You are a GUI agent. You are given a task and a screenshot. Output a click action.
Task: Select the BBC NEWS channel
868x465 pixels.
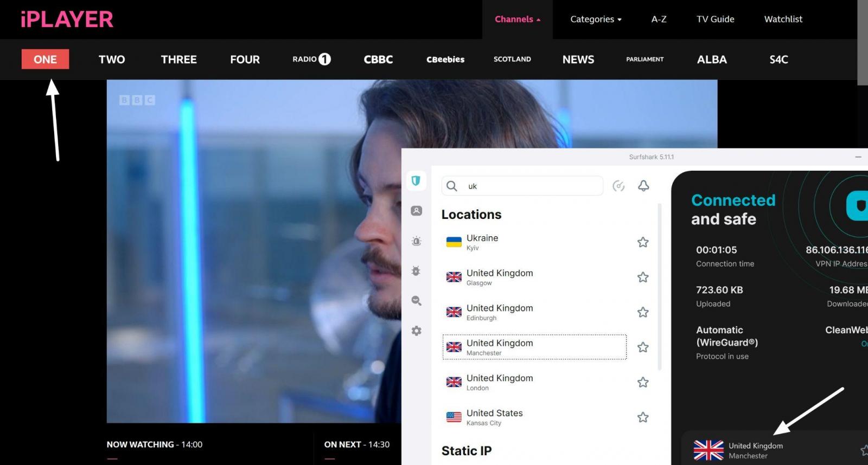[578, 60]
